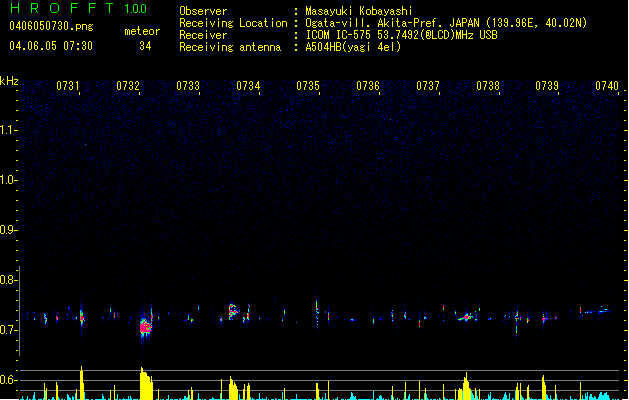Click the meteor echo cluster near 0734
This screenshot has height=400, width=629.
pyautogui.click(x=233, y=311)
